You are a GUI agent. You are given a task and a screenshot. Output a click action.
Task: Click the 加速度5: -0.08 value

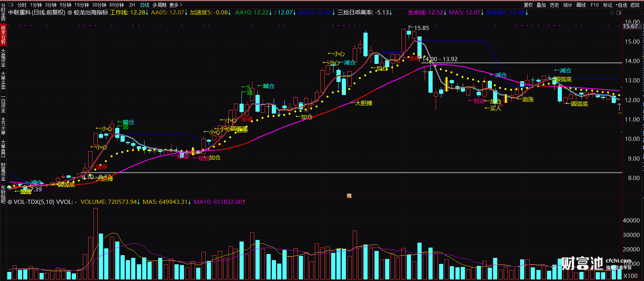coord(211,13)
